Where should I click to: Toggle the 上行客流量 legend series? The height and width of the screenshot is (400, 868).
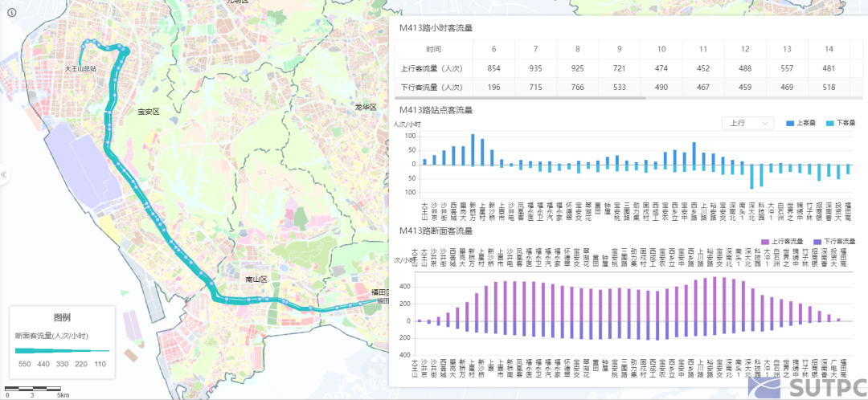(x=782, y=241)
